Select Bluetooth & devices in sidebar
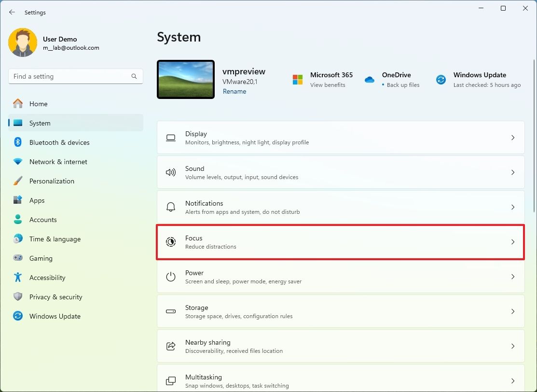The height and width of the screenshot is (392, 537). point(59,142)
